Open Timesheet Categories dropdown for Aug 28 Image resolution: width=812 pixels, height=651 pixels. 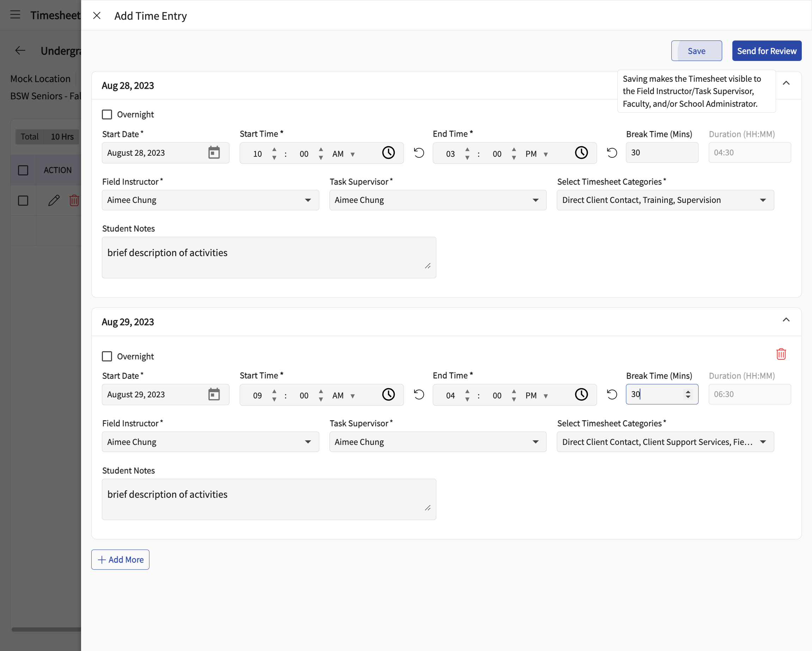tap(665, 200)
